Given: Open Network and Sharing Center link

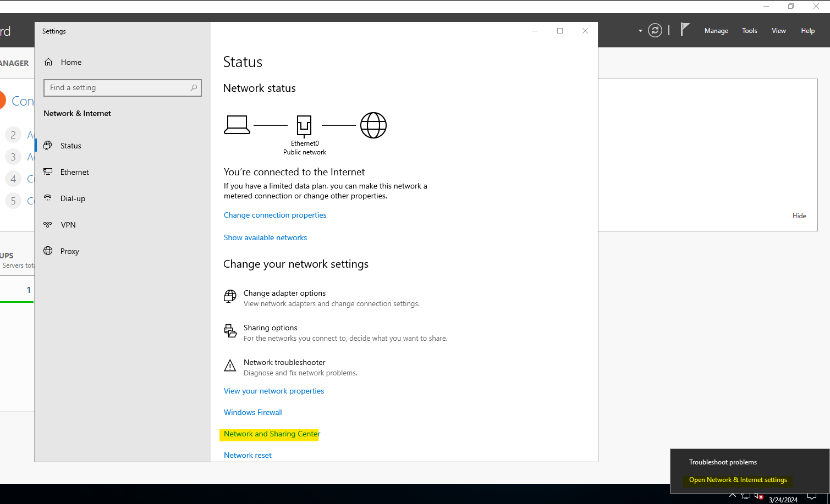Looking at the screenshot, I should coord(272,434).
